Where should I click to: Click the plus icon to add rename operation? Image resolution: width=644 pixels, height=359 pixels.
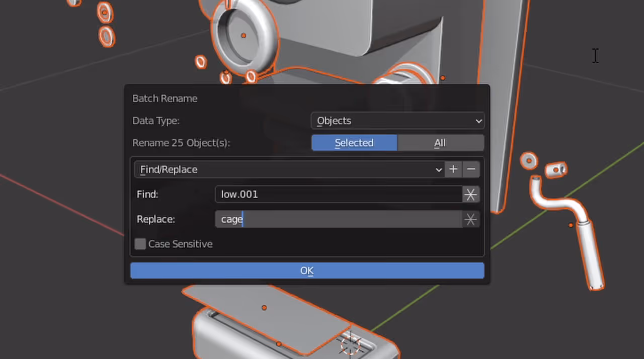[453, 169]
